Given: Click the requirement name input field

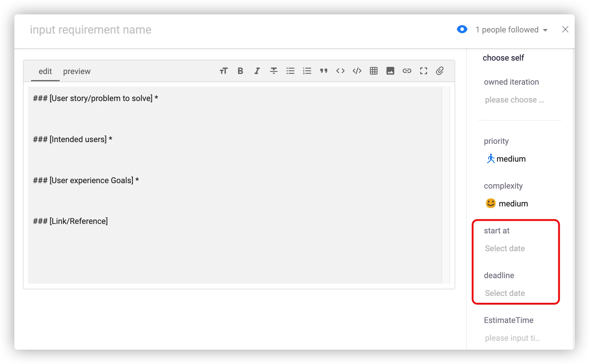Looking at the screenshot, I should (91, 30).
